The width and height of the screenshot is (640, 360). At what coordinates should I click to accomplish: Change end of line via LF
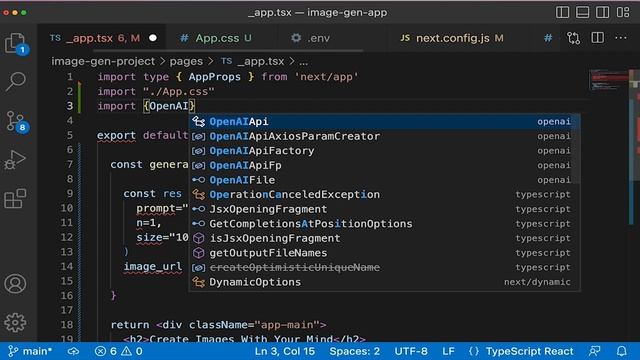pos(448,351)
